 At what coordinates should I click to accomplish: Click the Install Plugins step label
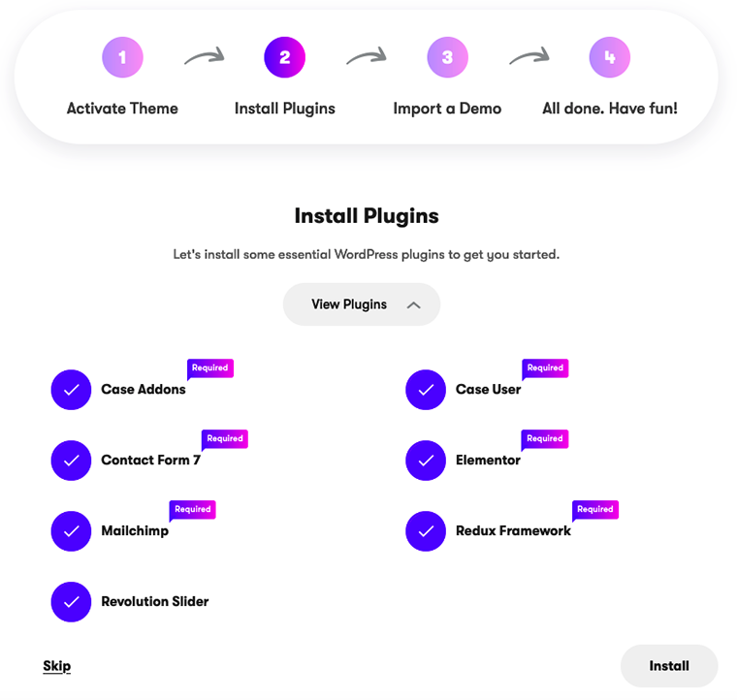pyautogui.click(x=285, y=109)
